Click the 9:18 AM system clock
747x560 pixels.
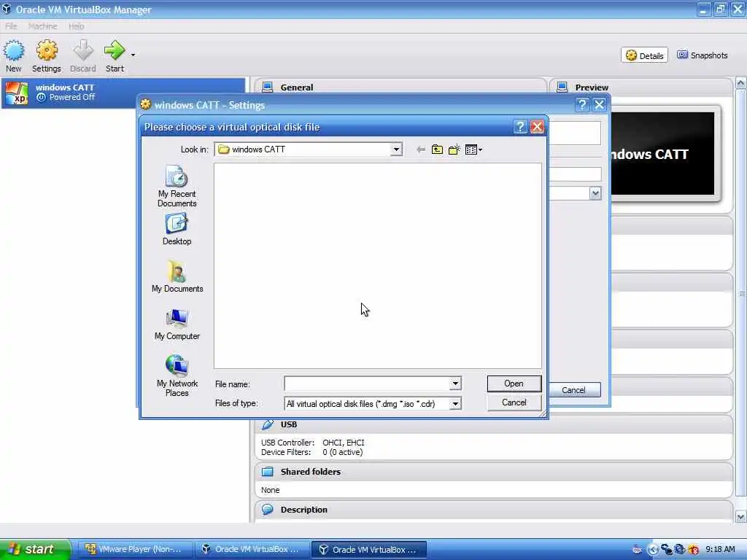[x=720, y=549]
